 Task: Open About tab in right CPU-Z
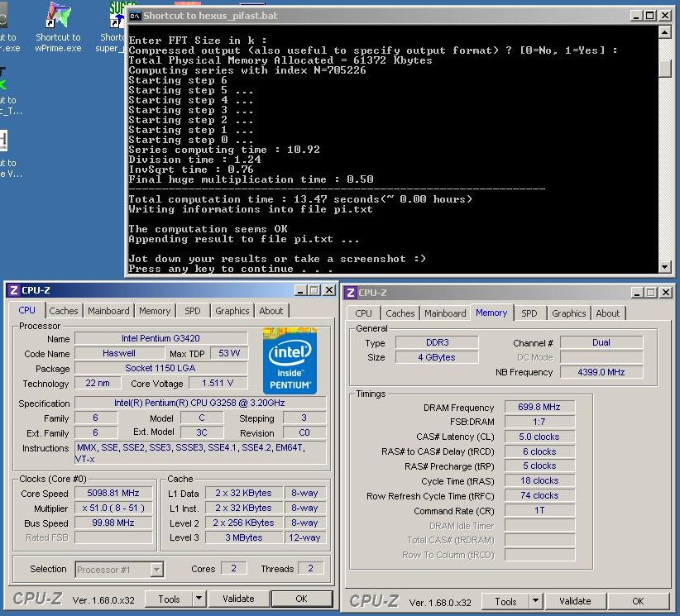(607, 313)
